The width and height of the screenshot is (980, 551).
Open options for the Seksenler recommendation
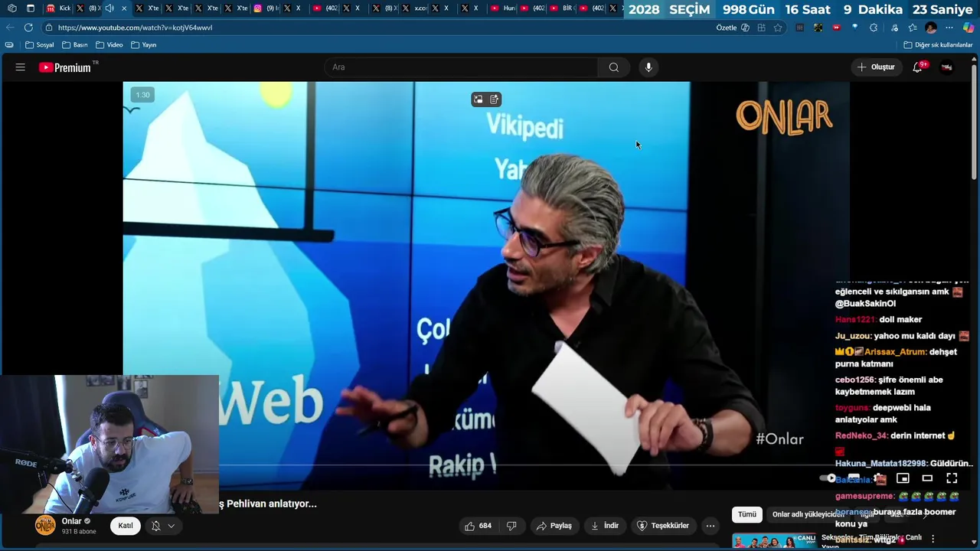tap(933, 539)
